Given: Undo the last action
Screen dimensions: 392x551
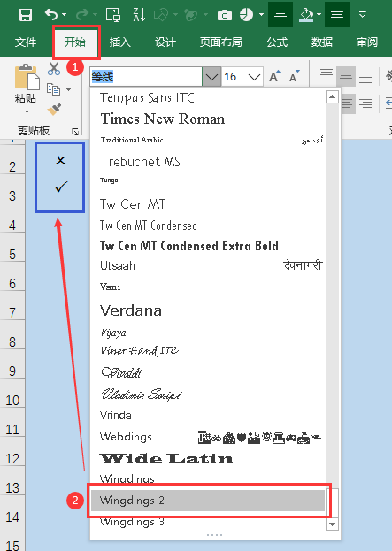Looking at the screenshot, I should (51, 15).
